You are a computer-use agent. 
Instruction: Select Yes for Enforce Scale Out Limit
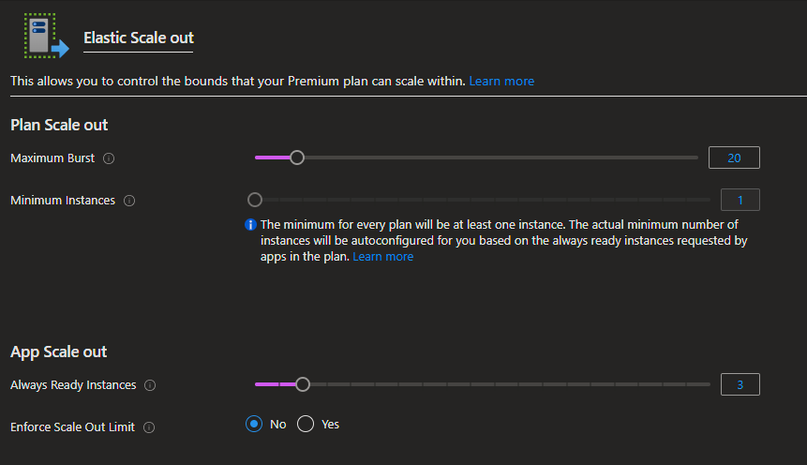305,424
